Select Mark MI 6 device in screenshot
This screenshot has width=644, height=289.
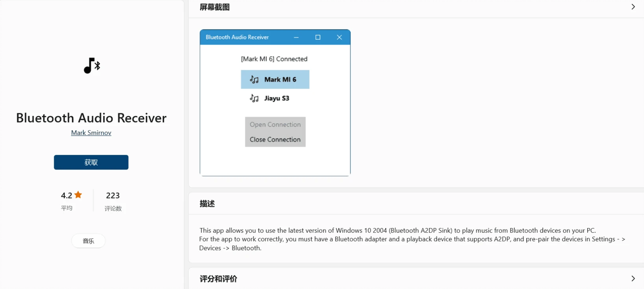coord(275,79)
